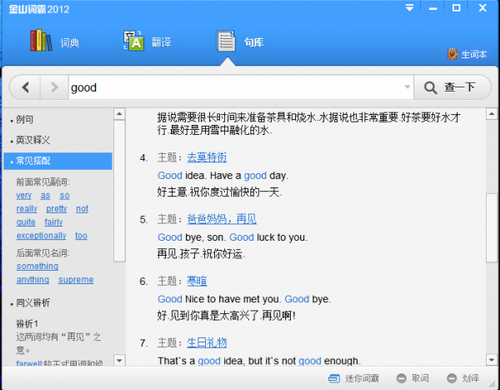Minimize the 金山词霸 window
This screenshot has height=390, width=500.
[433, 8]
